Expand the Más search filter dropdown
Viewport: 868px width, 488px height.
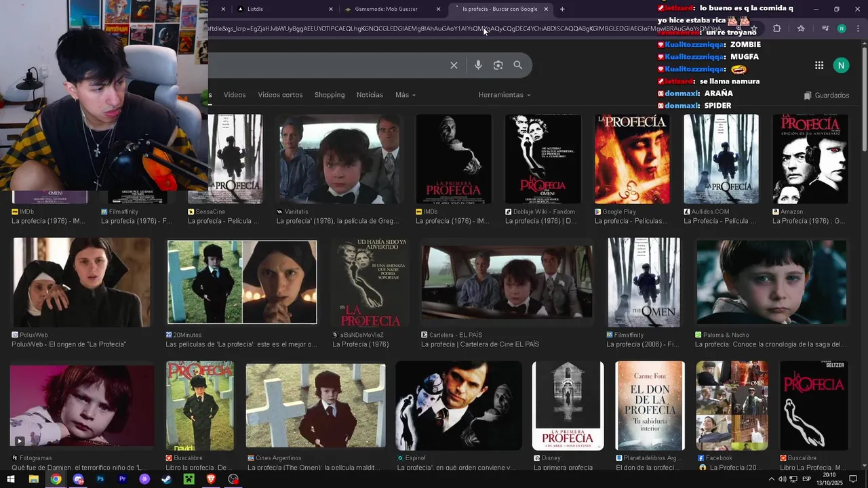pos(406,95)
